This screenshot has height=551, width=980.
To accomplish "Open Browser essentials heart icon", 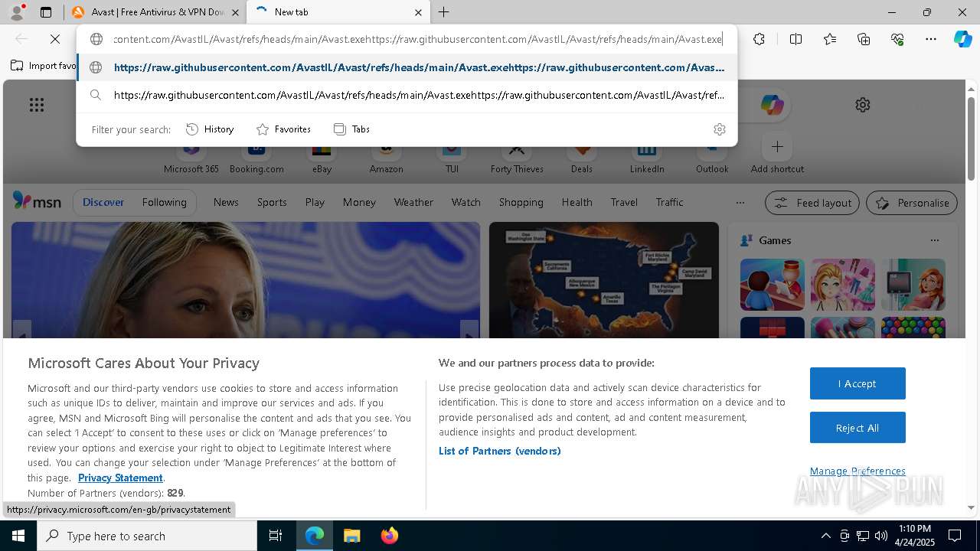I will pos(897,39).
